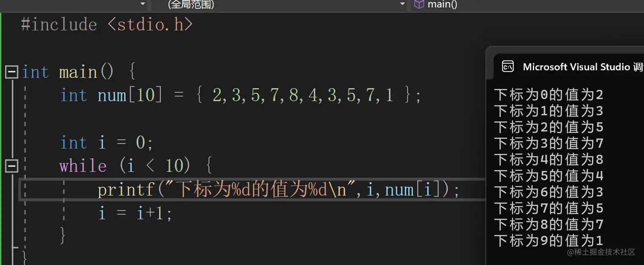Click console output 下标为5的值为4

(549, 176)
